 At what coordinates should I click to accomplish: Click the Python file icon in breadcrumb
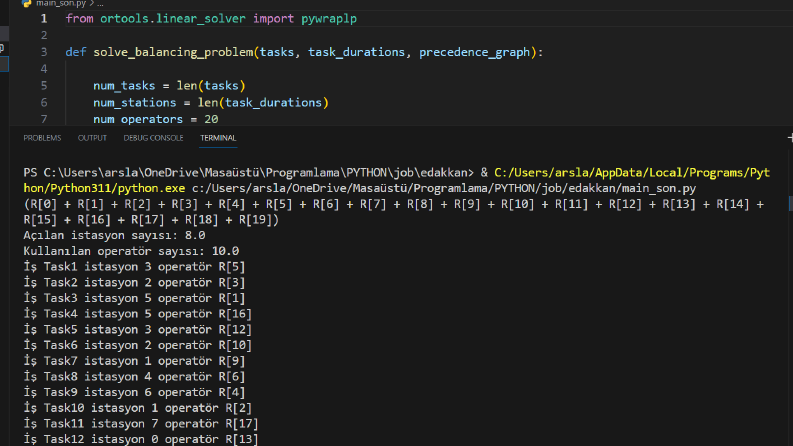click(26, 3)
